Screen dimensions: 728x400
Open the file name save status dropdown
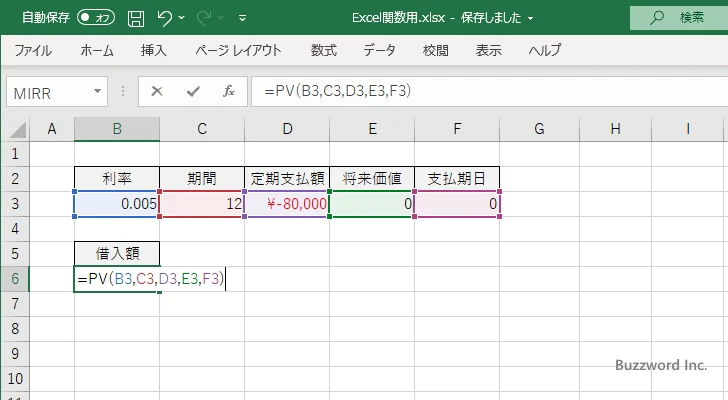[x=530, y=18]
